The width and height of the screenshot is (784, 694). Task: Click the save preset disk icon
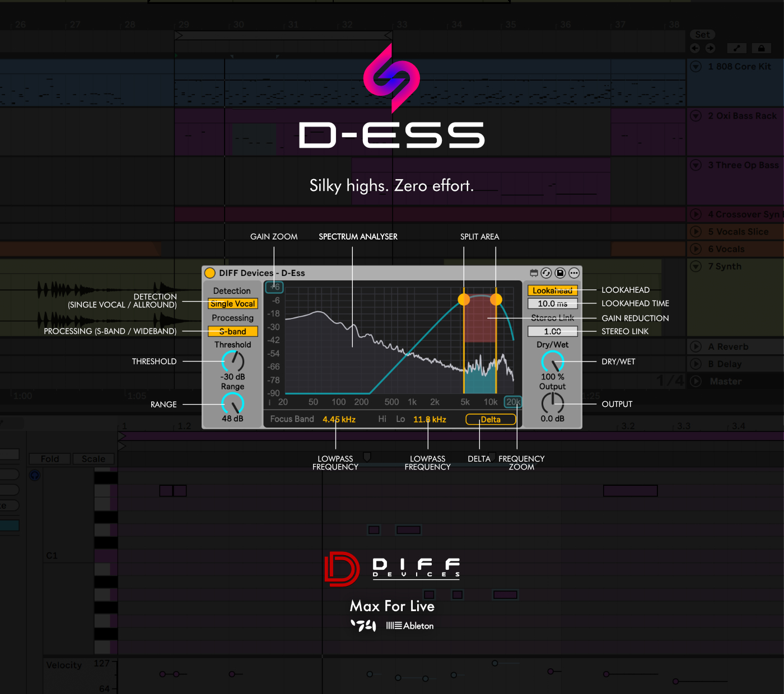560,273
